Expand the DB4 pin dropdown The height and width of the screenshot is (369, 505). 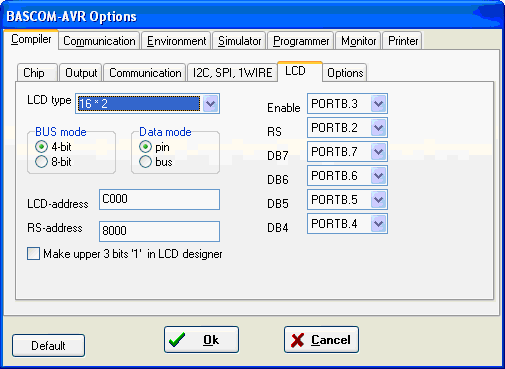click(378, 224)
